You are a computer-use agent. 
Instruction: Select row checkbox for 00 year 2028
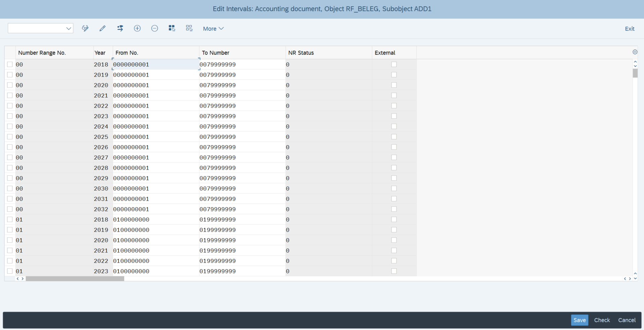pos(10,168)
